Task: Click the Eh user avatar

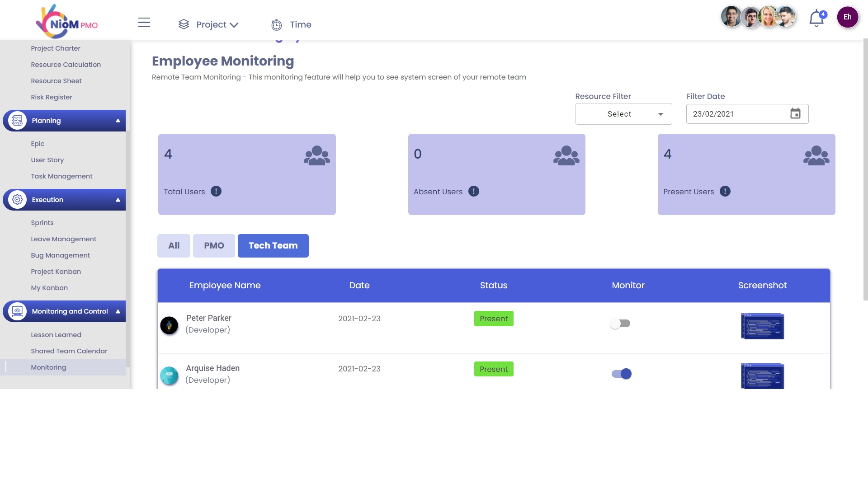Action: (847, 17)
